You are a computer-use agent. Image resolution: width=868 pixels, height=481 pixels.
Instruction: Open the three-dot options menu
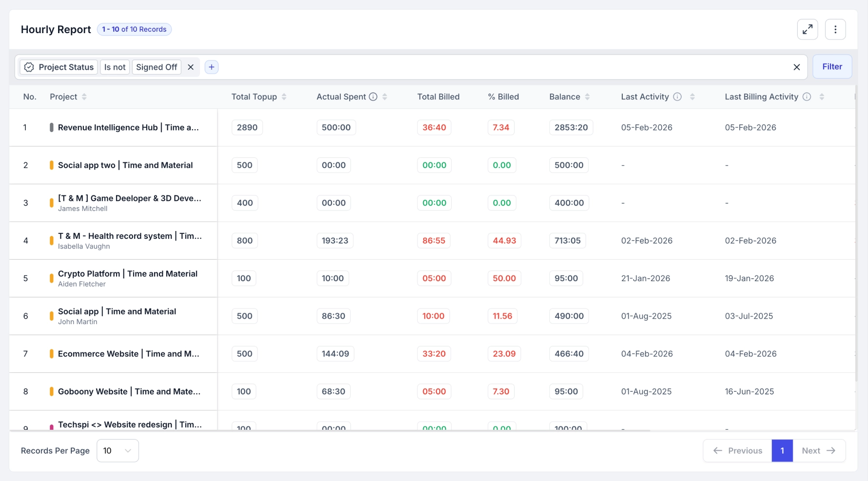[836, 29]
